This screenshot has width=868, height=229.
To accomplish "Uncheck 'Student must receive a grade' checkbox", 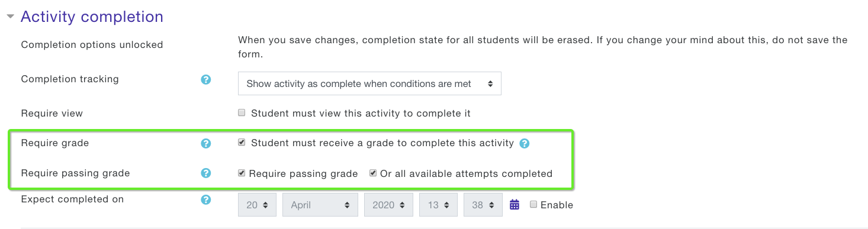I will 242,143.
